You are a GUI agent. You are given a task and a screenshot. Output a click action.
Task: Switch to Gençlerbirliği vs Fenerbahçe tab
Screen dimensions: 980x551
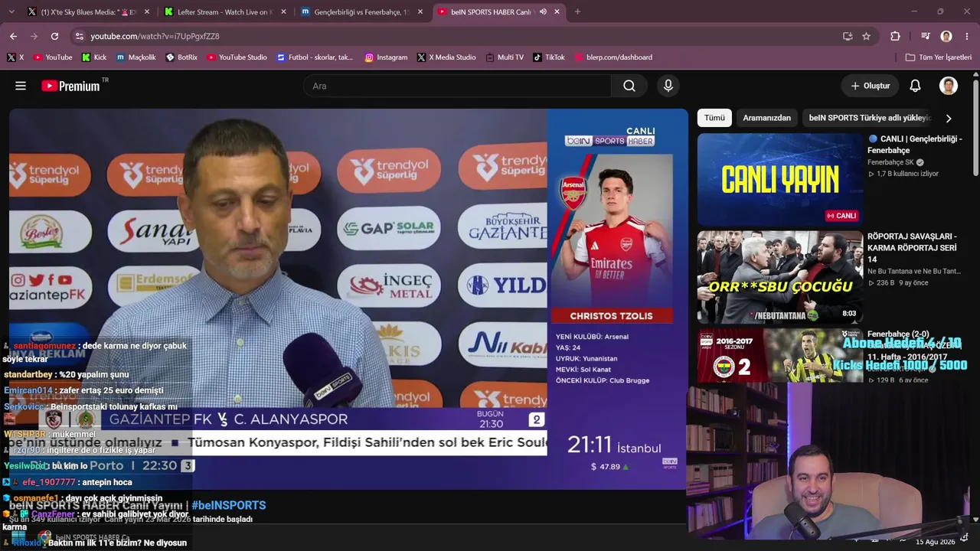(x=361, y=12)
